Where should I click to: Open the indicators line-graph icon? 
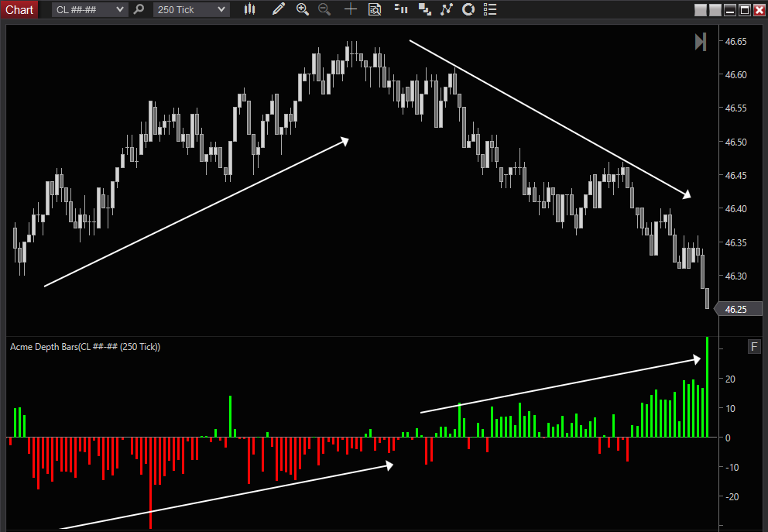(x=446, y=9)
